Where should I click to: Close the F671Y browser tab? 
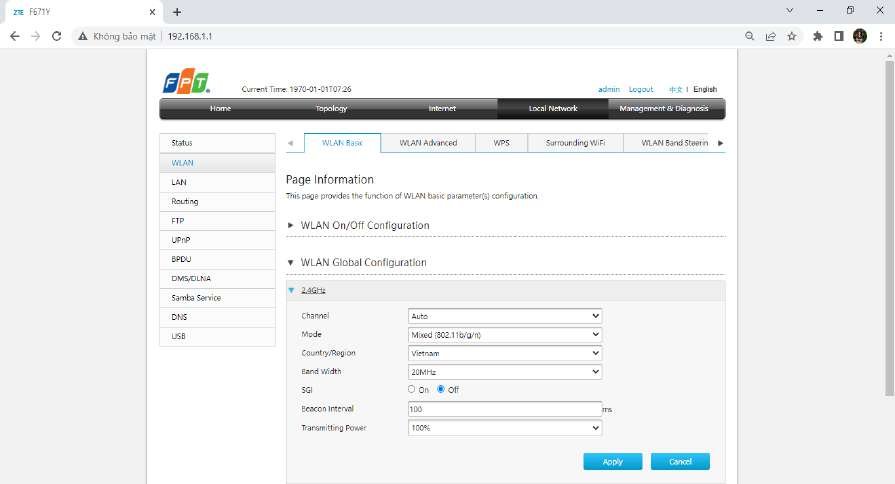click(x=152, y=11)
